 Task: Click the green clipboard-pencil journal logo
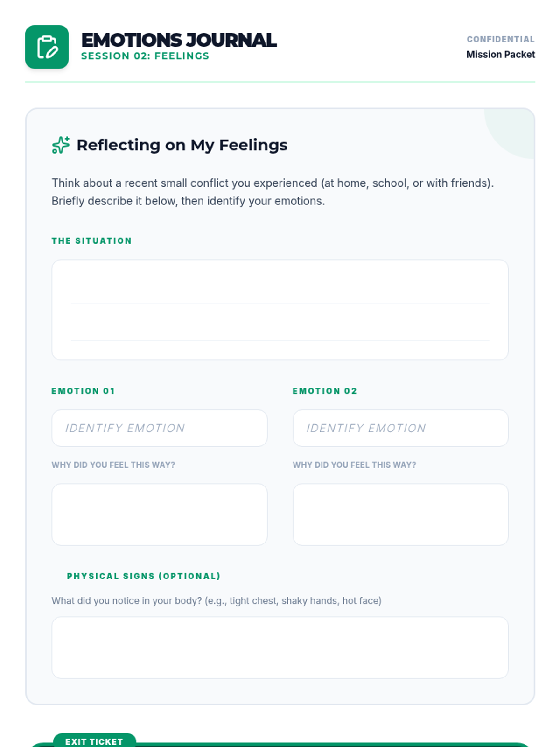click(x=47, y=47)
